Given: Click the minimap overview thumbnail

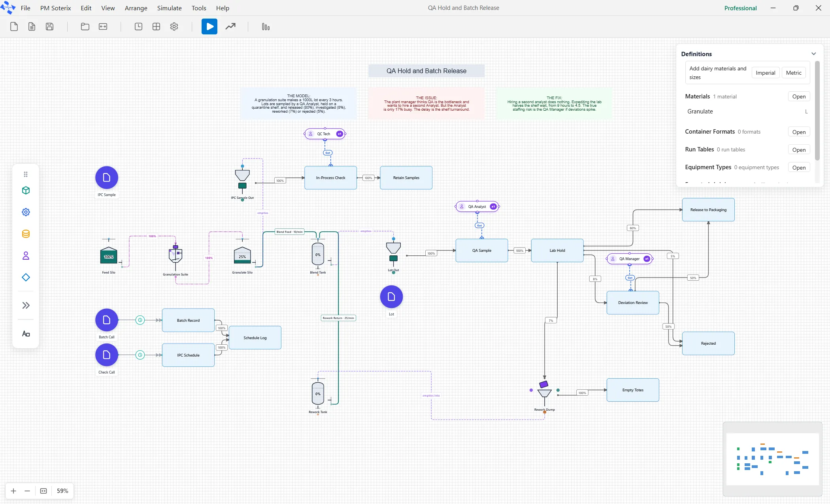Looking at the screenshot, I should coord(772,459).
